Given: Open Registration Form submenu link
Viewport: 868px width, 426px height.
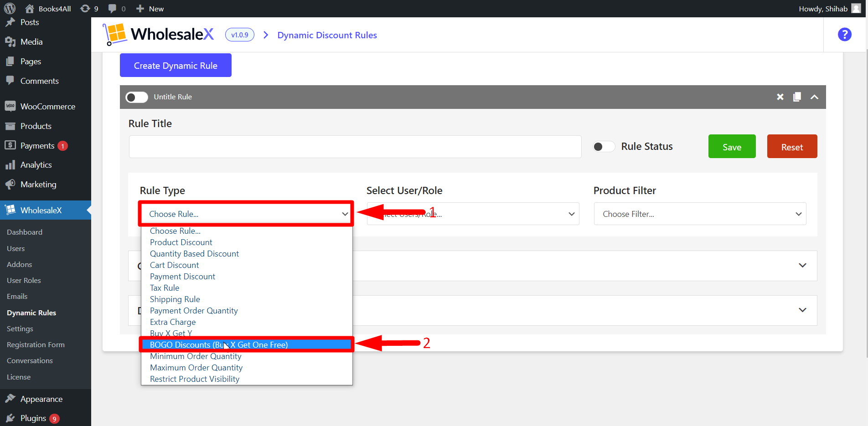Looking at the screenshot, I should pyautogui.click(x=36, y=345).
